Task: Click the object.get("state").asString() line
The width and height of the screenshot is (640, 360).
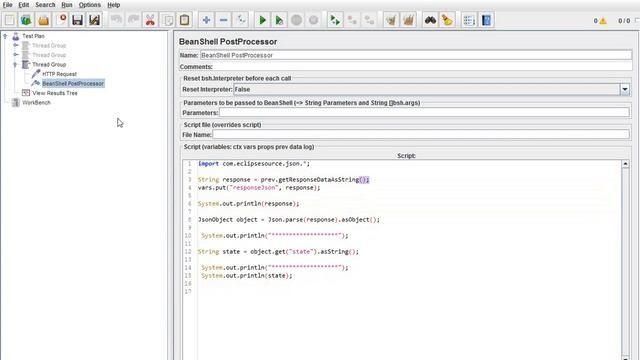Action: click(278, 252)
